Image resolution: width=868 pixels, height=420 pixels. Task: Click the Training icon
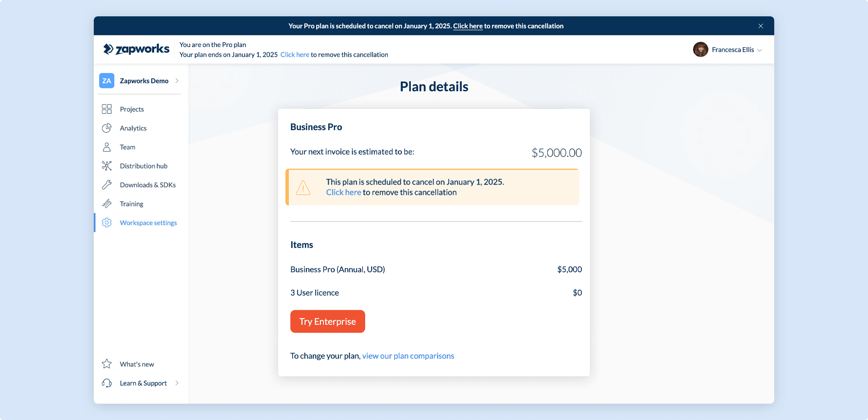tap(106, 204)
